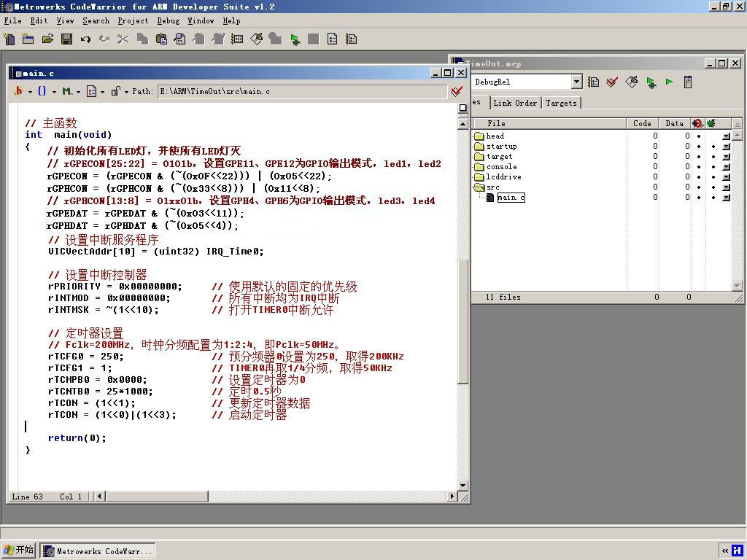The width and height of the screenshot is (747, 560).
Task: Click the Path field showing E:\ARM\TimeOut\src\main.c
Action: tap(302, 91)
